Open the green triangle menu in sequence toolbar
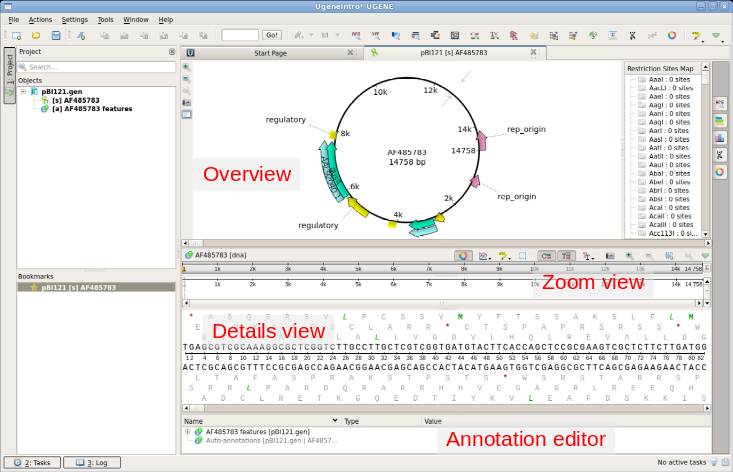This screenshot has width=733, height=472. [x=705, y=256]
